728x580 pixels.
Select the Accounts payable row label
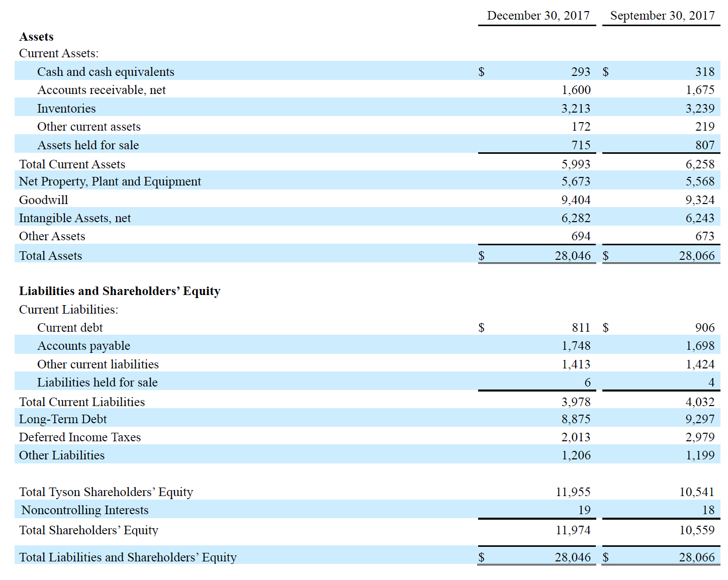(83, 346)
